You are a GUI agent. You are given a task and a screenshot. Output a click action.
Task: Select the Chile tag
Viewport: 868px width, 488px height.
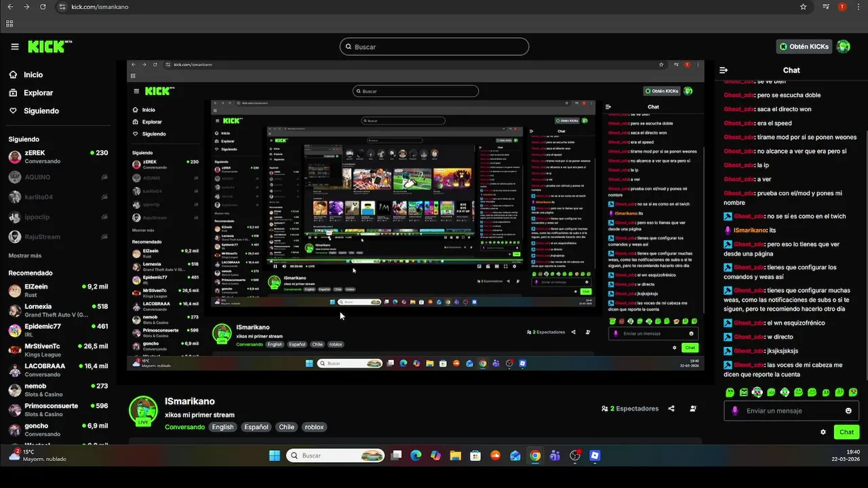287,427
